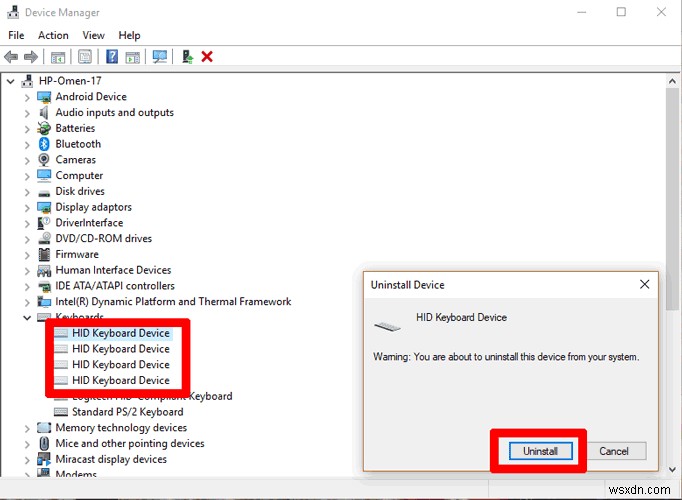
Task: Click the Audio inputs and outputs speaker icon
Action: pos(44,113)
